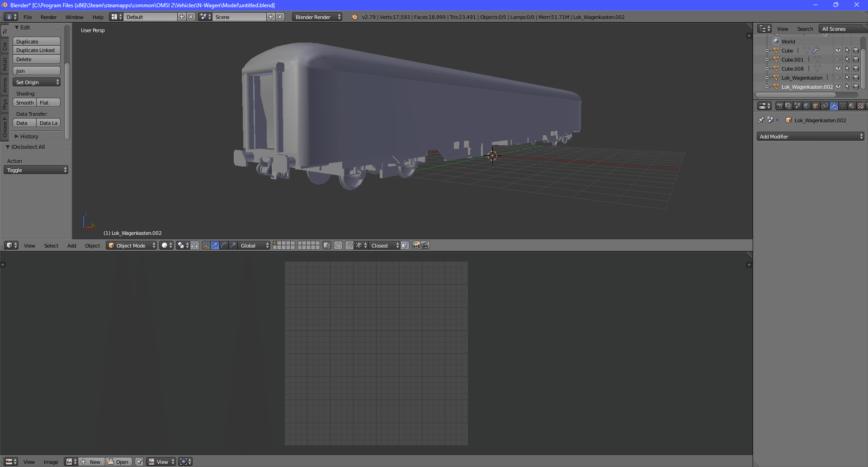Screen dimensions: 868x467
Task: Open the Object Mode selector
Action: 132,245
